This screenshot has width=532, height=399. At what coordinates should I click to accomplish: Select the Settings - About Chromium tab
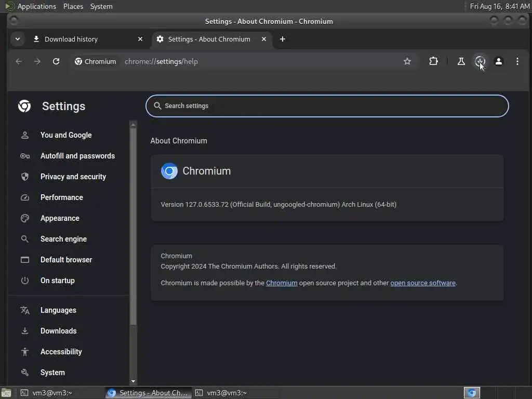tap(209, 39)
